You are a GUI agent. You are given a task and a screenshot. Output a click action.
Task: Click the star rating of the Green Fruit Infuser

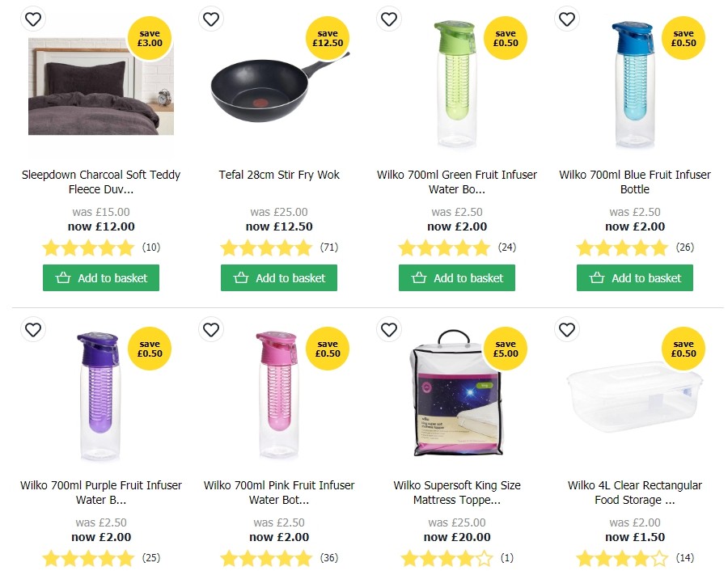click(x=445, y=247)
